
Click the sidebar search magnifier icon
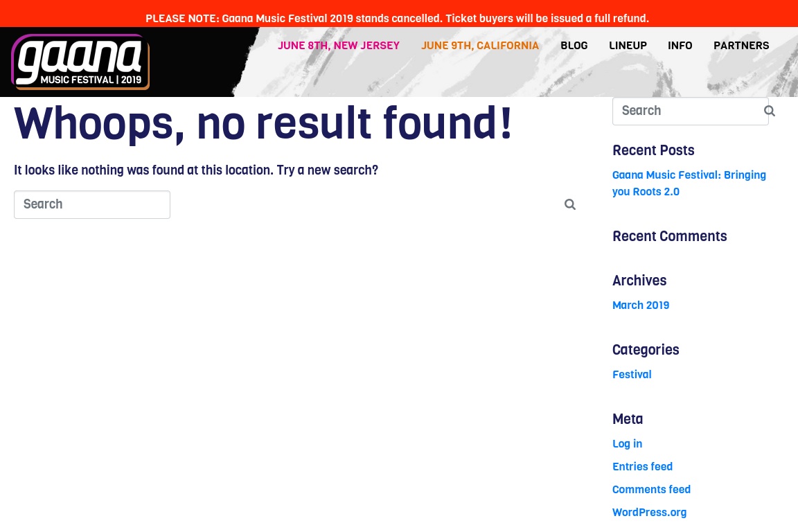pyautogui.click(x=770, y=111)
